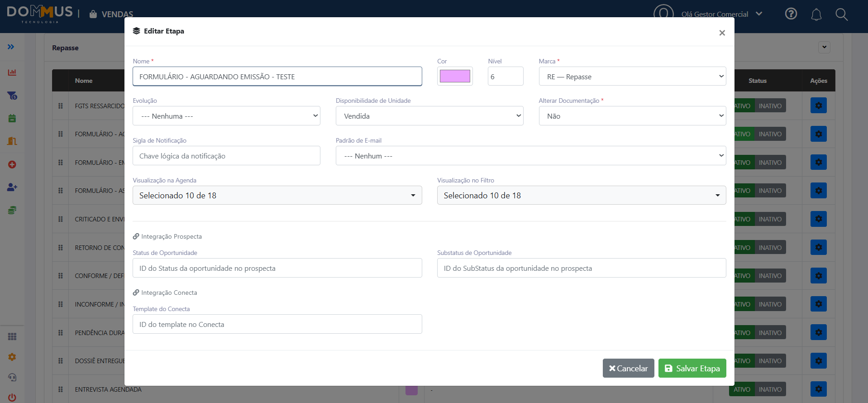
Task: Open the Evolução dropdown
Action: pyautogui.click(x=226, y=116)
